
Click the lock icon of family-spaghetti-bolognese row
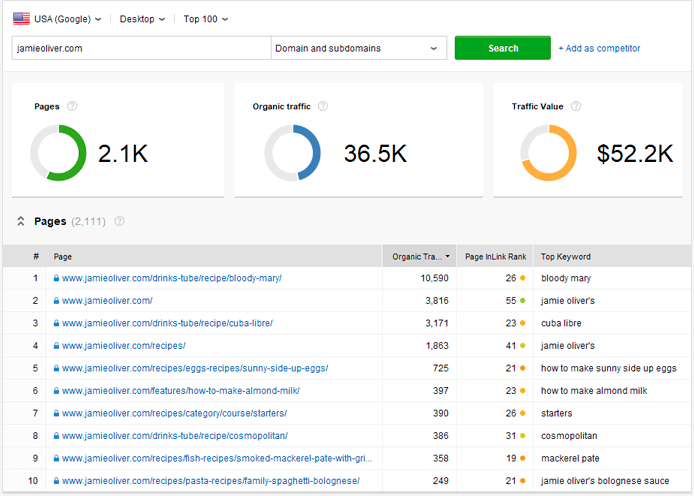[56, 481]
